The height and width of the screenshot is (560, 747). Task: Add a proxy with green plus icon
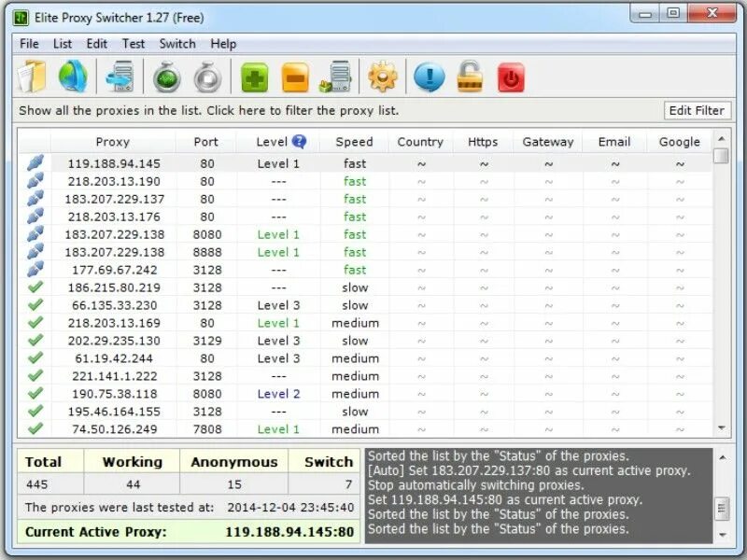pos(254,77)
